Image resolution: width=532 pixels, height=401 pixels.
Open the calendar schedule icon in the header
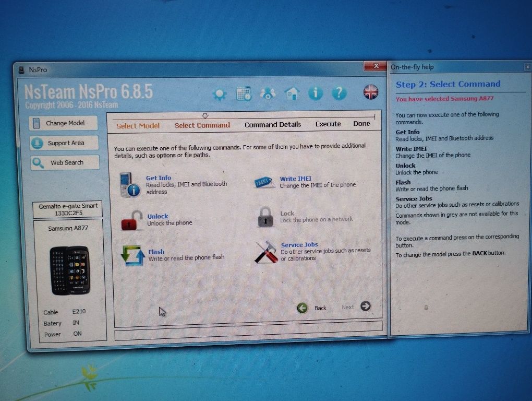coord(244,93)
